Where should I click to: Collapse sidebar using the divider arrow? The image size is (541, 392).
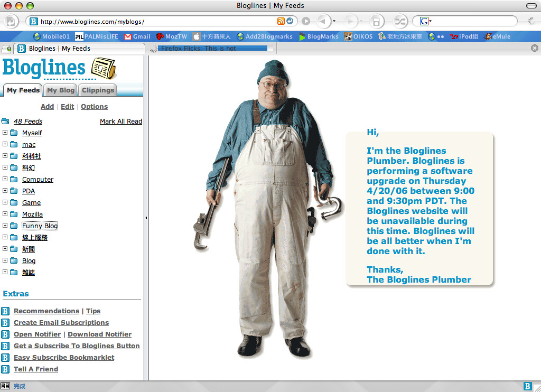146,218
